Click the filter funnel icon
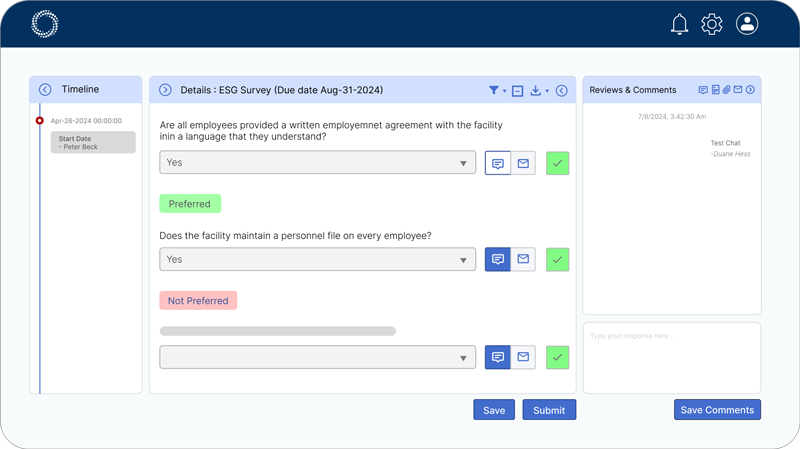This screenshot has height=449, width=800. [494, 90]
